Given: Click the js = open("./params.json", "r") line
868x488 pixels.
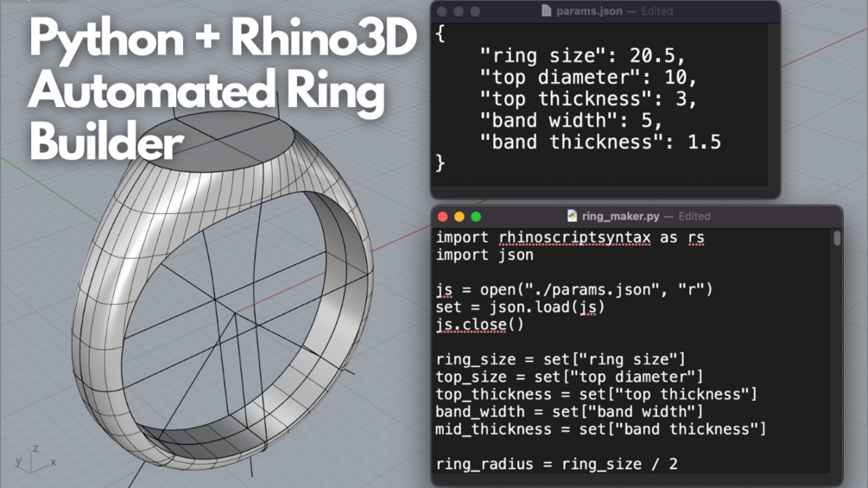Looking at the screenshot, I should coord(574,289).
